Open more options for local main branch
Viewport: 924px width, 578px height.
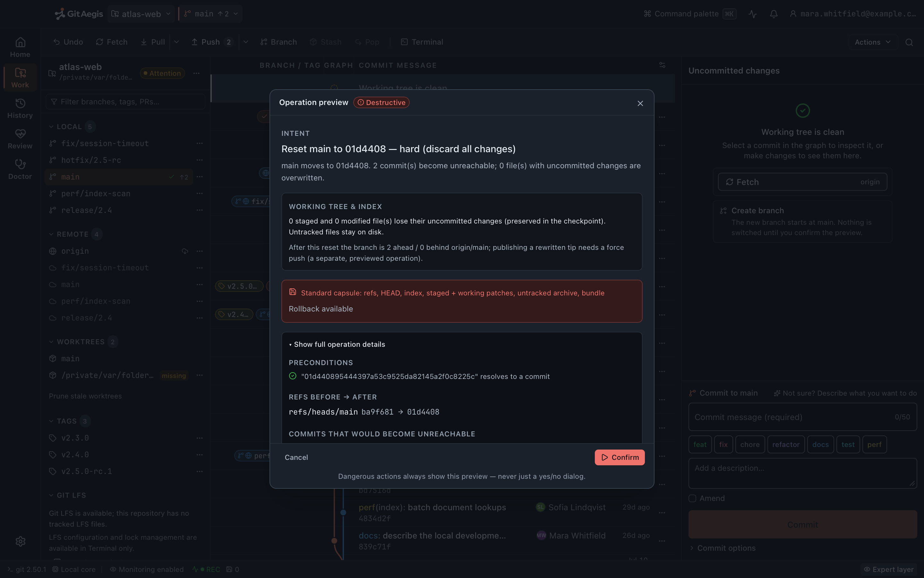[x=199, y=177]
